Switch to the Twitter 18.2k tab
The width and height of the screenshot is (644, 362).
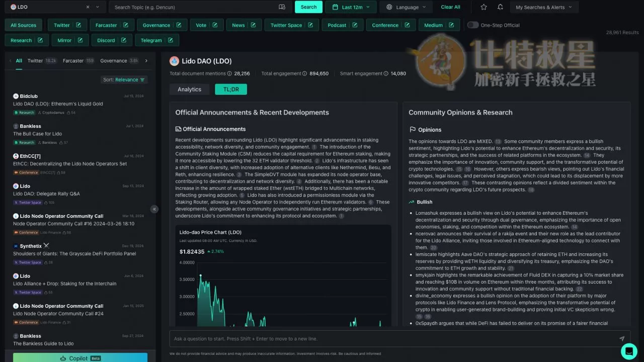click(x=42, y=61)
